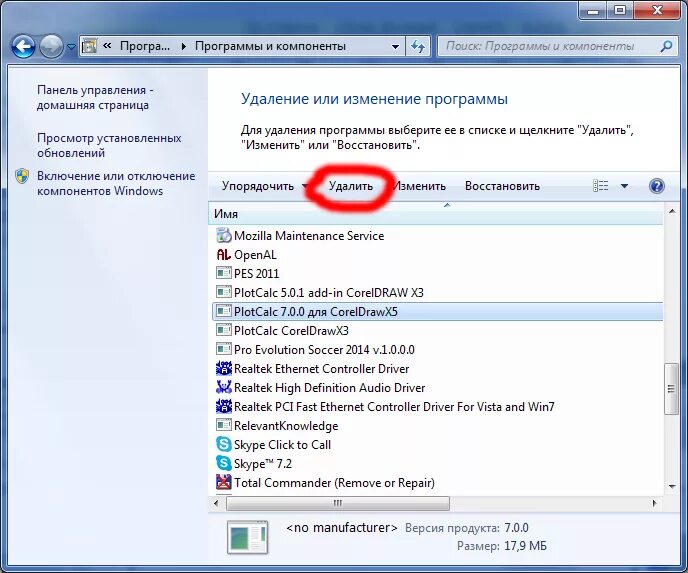
Task: Open the view options dropdown arrow
Action: pos(624,186)
